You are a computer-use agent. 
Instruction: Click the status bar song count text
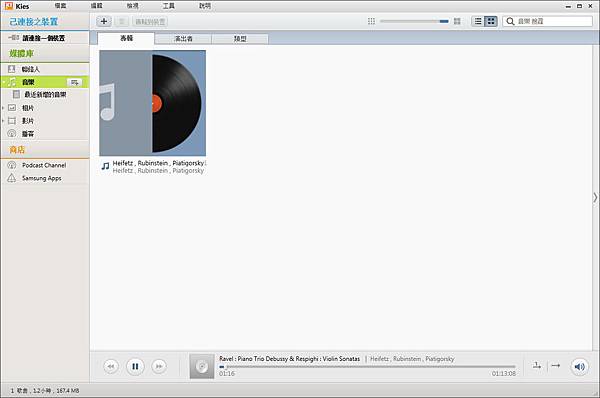(45, 391)
